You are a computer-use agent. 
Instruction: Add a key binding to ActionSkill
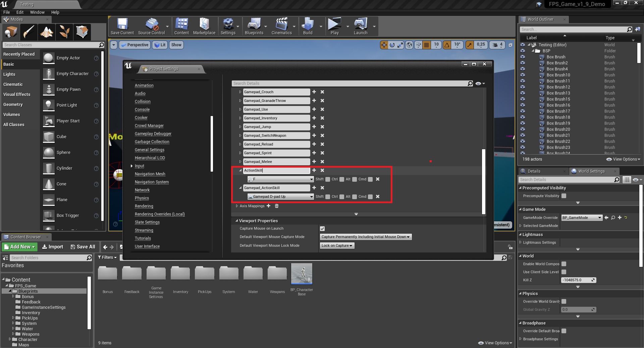pyautogui.click(x=314, y=170)
